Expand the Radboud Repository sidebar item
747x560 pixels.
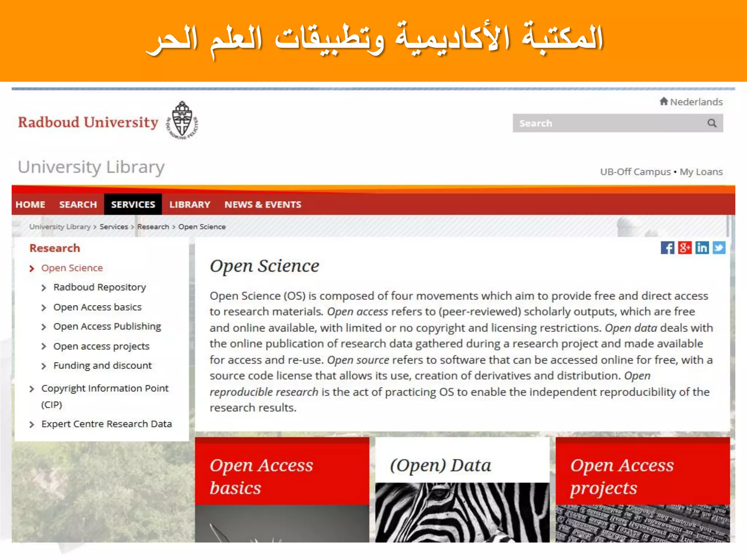pyautogui.click(x=44, y=288)
